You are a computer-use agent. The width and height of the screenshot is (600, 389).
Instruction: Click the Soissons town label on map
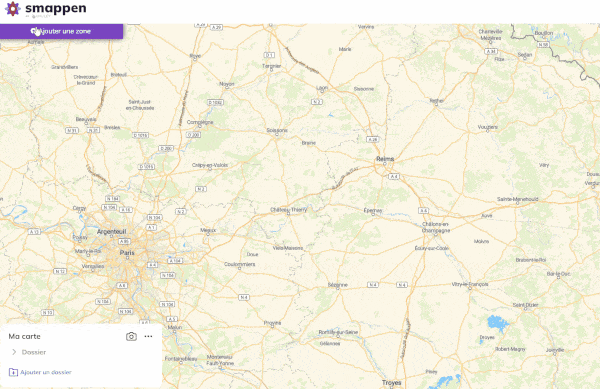click(277, 130)
